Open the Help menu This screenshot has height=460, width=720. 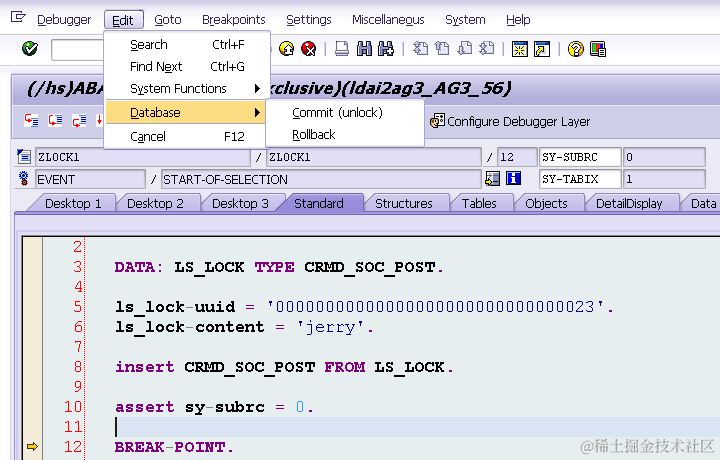(518, 20)
